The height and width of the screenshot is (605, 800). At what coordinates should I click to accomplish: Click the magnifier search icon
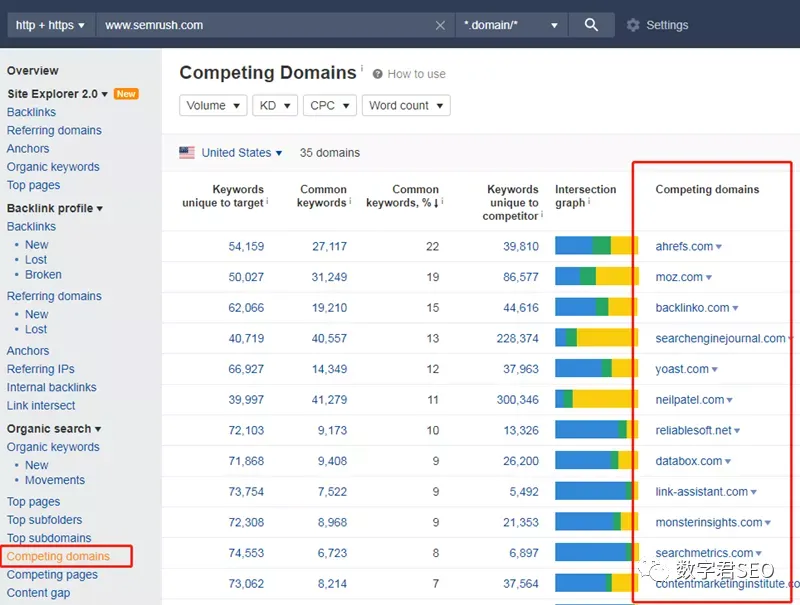click(591, 25)
